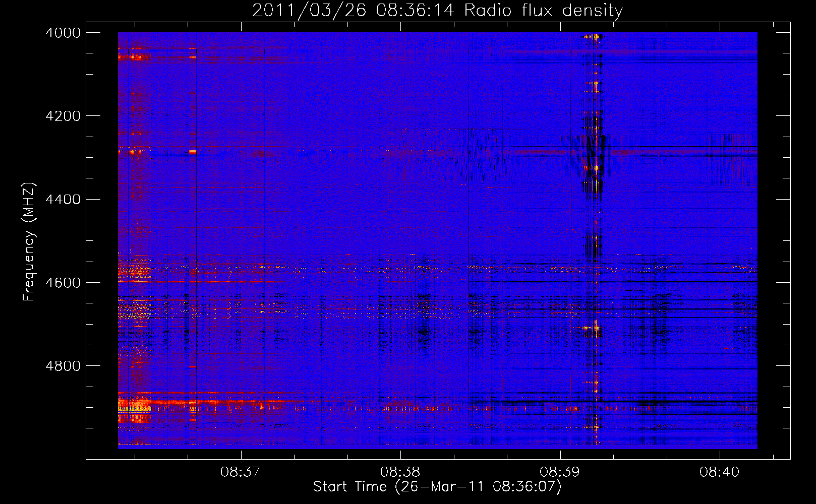Click the "Frequency (MHZ)" axis label
The height and width of the screenshot is (504, 816).
29,242
